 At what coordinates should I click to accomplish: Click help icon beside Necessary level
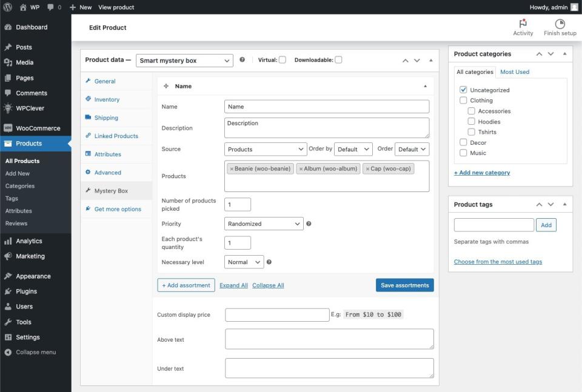(269, 262)
